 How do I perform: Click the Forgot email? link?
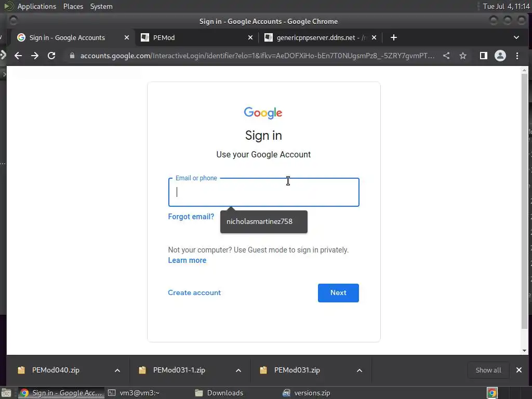coord(191,217)
